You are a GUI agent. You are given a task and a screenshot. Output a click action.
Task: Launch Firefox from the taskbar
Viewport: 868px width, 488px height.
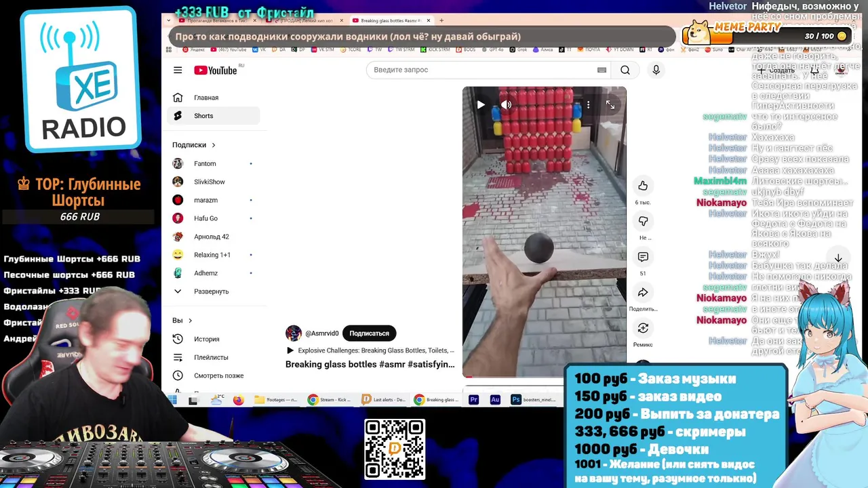coord(238,400)
